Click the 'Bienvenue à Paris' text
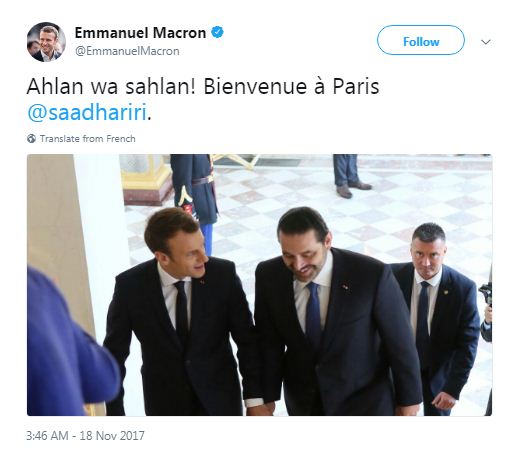Screen dimensions: 509x451 coord(291,86)
